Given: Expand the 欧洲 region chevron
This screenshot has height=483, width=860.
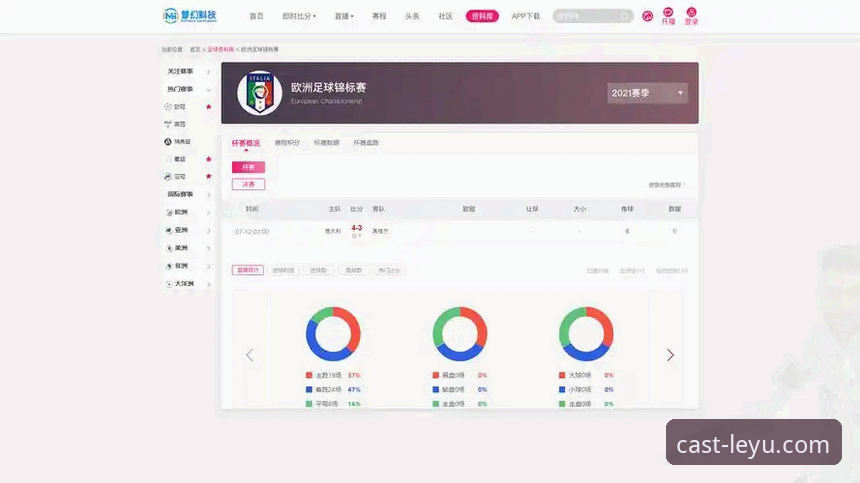Looking at the screenshot, I should pyautogui.click(x=208, y=212).
